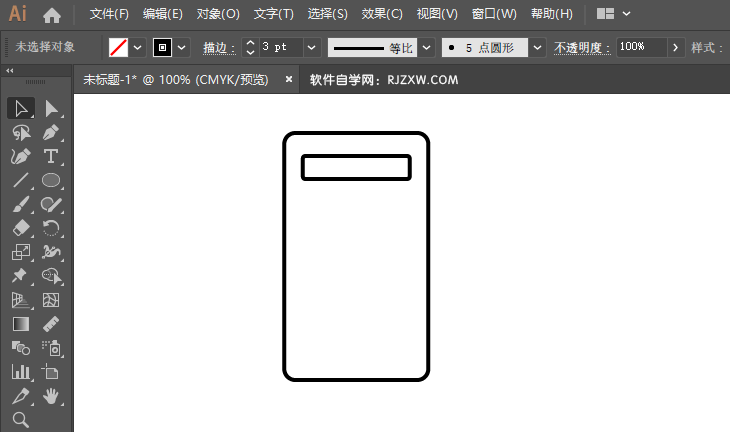The image size is (730, 432).
Task: Open the 等比 variable width profile dropdown
Action: (x=426, y=47)
